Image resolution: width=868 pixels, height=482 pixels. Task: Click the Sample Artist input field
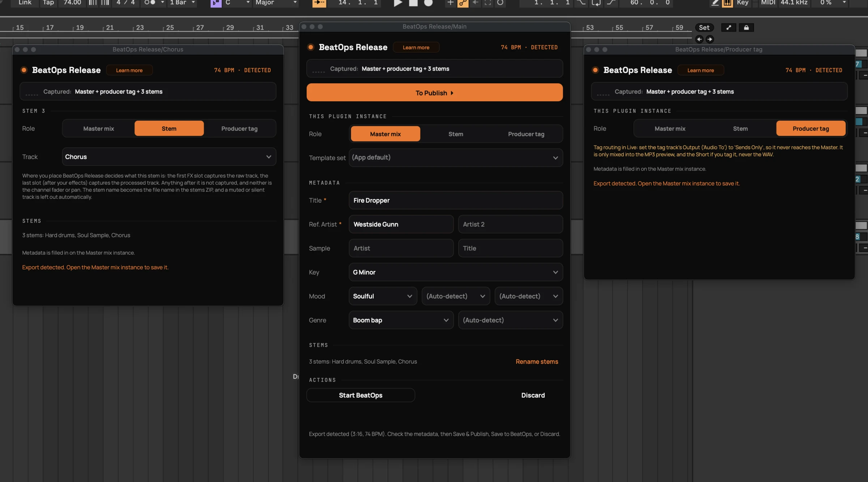pos(401,248)
